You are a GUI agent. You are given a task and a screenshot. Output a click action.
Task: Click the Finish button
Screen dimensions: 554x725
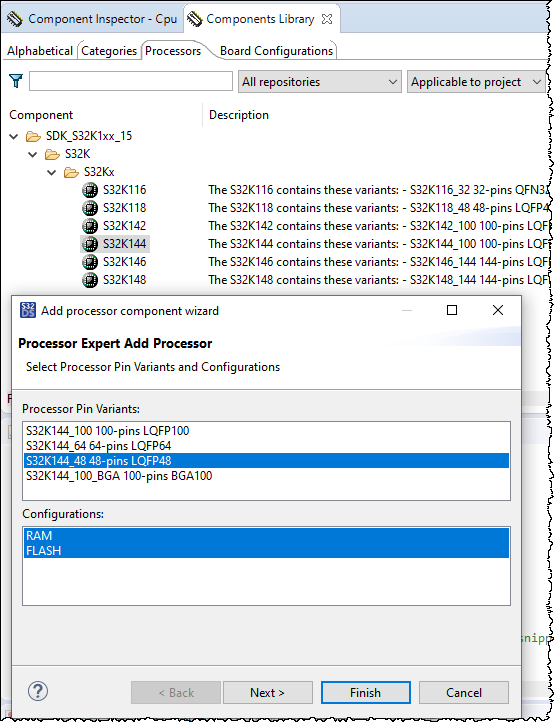366,693
